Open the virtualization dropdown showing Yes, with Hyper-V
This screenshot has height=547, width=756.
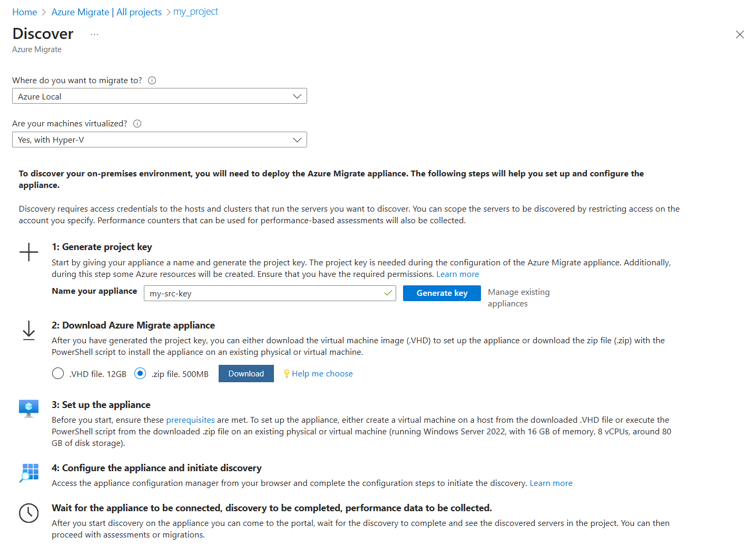pyautogui.click(x=159, y=140)
